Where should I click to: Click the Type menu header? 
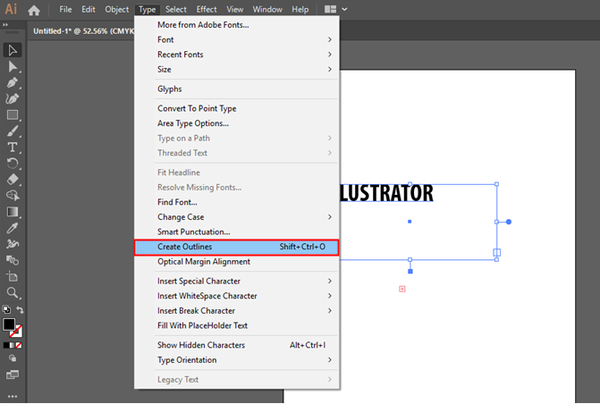(x=147, y=9)
